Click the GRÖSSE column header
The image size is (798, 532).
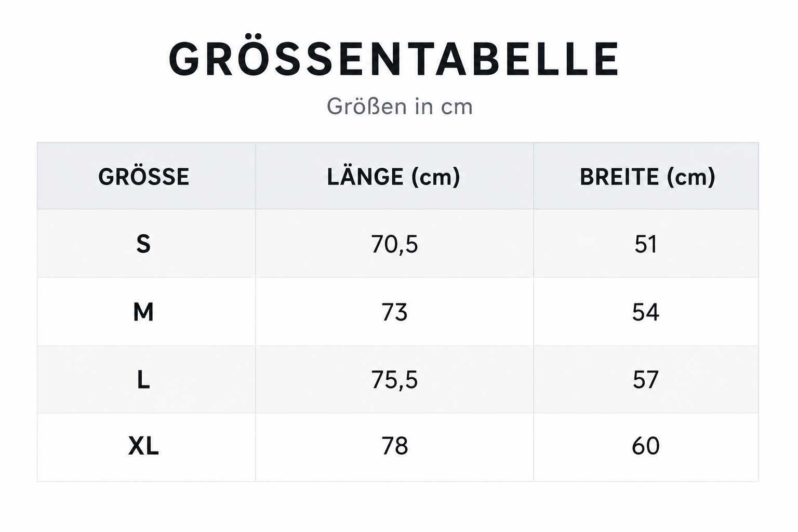pos(144,177)
